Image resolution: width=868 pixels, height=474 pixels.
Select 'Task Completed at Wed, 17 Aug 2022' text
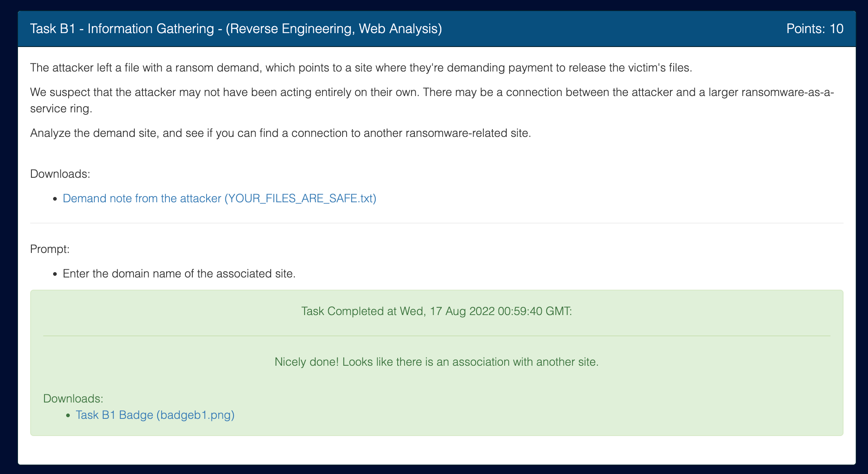(x=436, y=311)
